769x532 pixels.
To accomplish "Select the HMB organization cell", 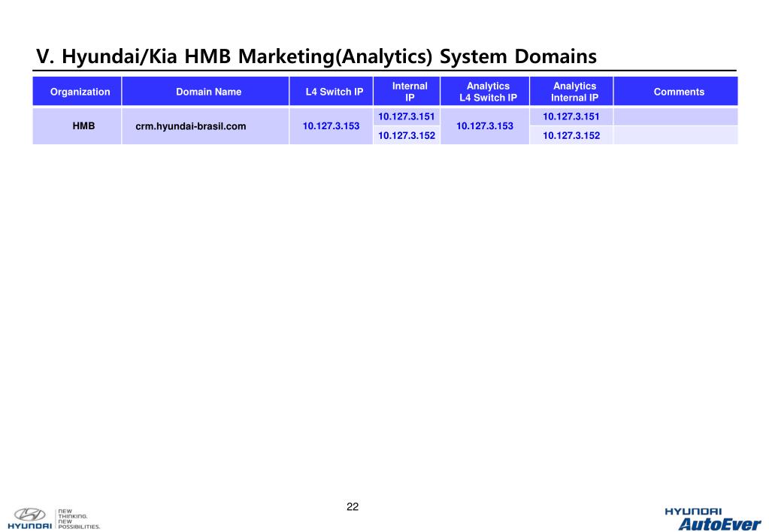I will tap(77, 126).
